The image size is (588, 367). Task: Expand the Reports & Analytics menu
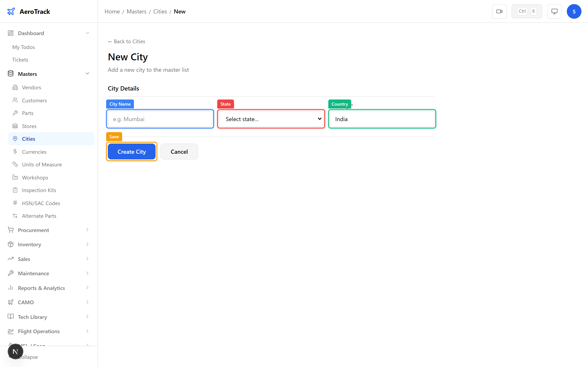87,288
